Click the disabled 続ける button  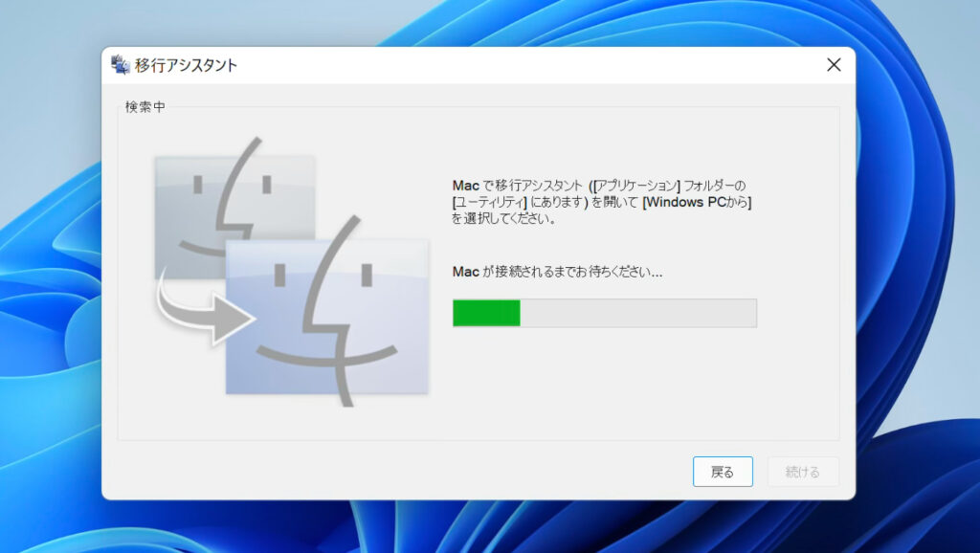tap(803, 472)
